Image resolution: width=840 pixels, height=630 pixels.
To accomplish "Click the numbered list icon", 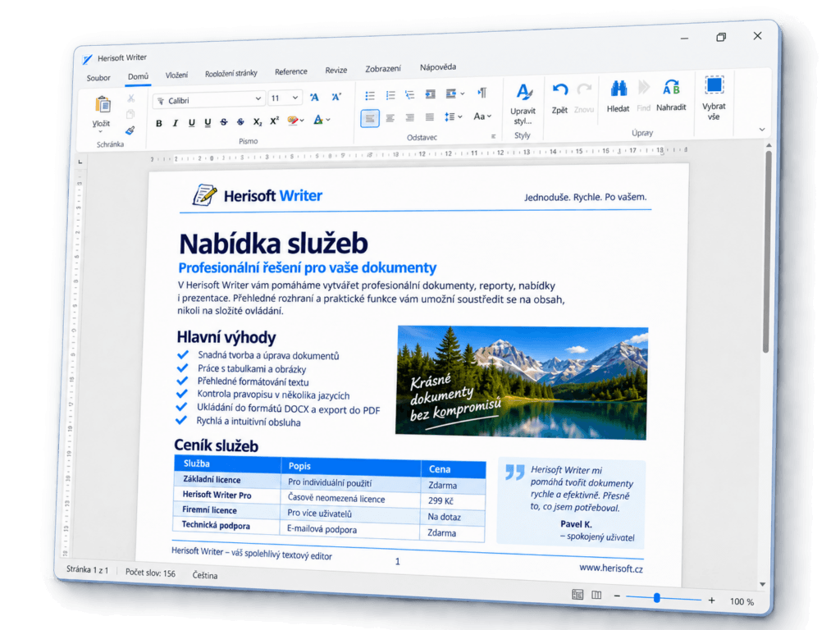I will click(x=390, y=95).
